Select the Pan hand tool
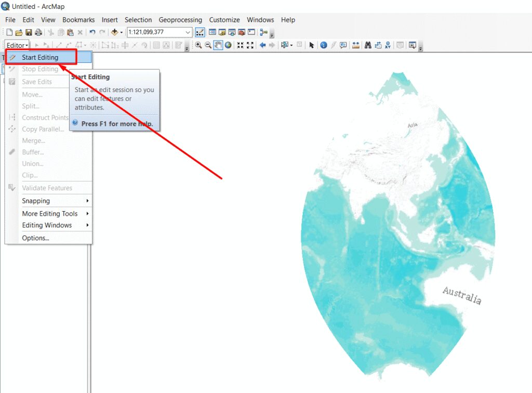 [218, 45]
